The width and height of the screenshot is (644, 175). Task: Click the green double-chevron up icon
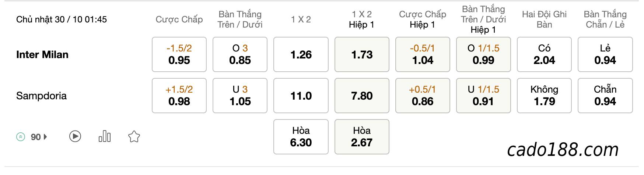click(x=21, y=137)
